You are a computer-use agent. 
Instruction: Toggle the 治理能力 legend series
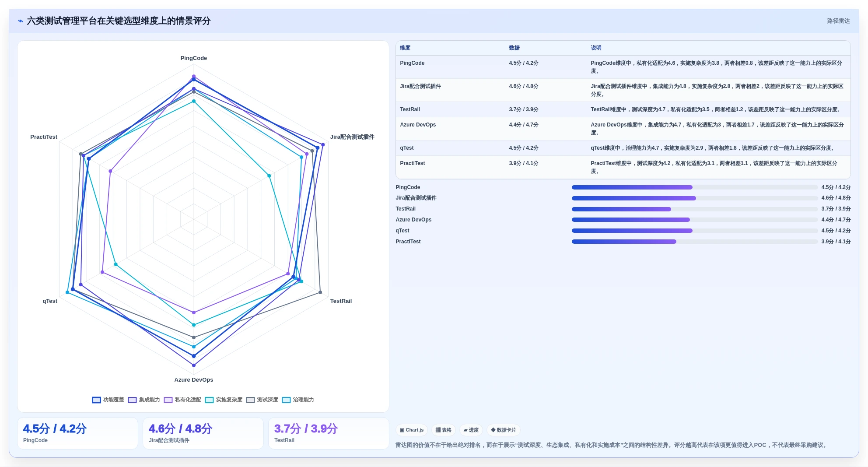point(298,400)
